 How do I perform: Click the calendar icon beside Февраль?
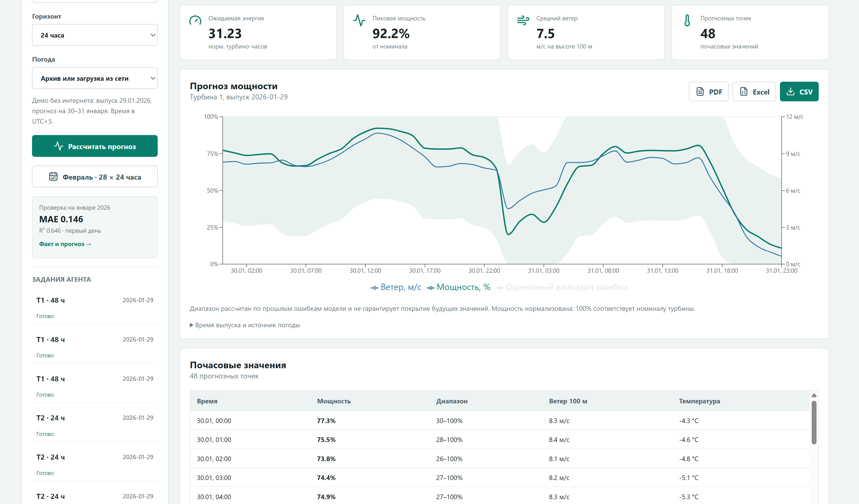(54, 176)
